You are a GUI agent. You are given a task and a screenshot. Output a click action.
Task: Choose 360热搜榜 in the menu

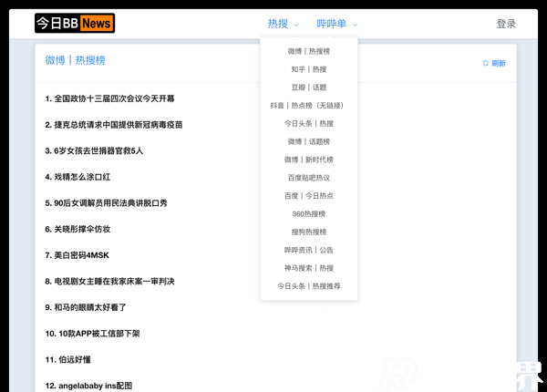pos(308,213)
